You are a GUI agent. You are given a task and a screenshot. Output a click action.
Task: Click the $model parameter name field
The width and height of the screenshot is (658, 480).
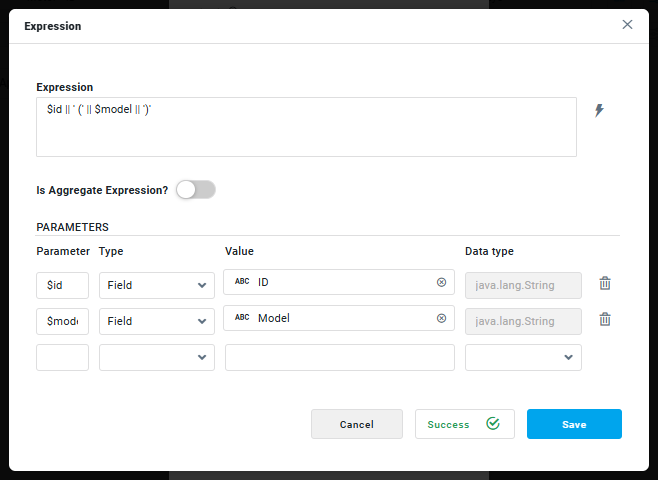(x=62, y=321)
